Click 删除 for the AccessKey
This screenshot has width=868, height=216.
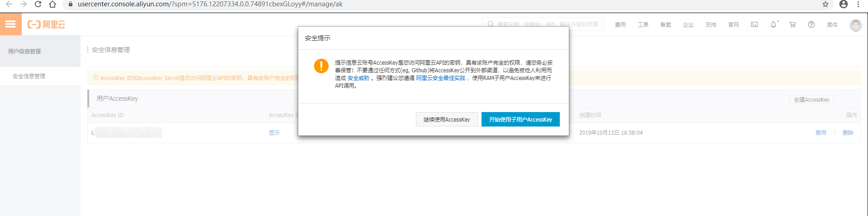click(x=848, y=133)
